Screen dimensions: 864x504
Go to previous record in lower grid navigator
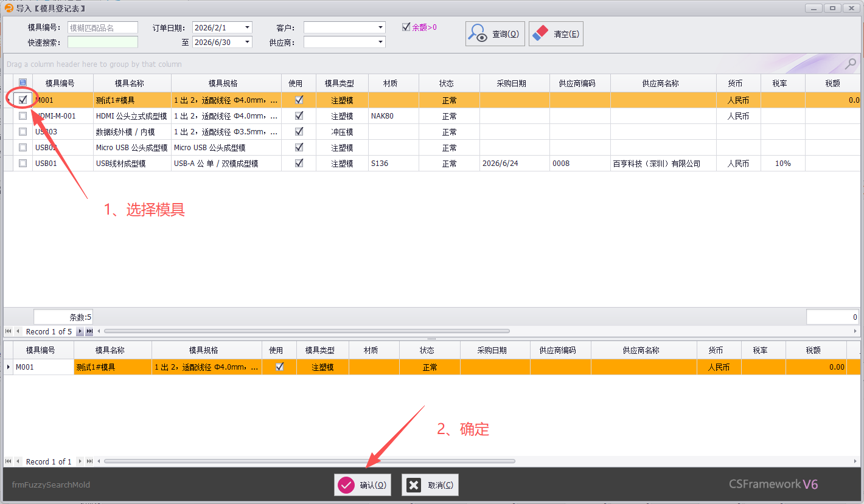point(18,461)
